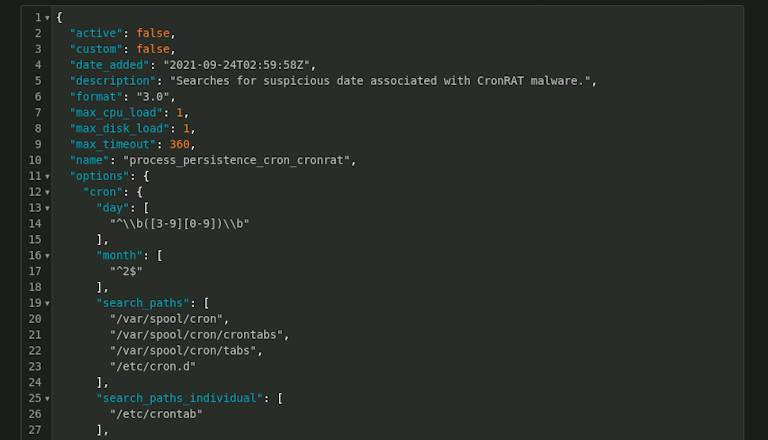Click the name value process_persistence_cron_cronrat
The width and height of the screenshot is (768, 440).
[x=237, y=160]
